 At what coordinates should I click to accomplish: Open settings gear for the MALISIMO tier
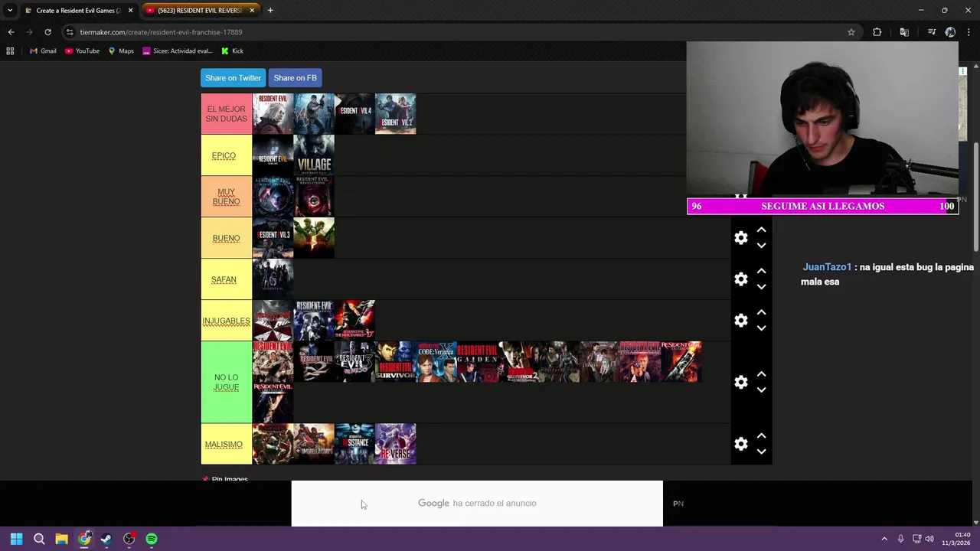tap(740, 444)
